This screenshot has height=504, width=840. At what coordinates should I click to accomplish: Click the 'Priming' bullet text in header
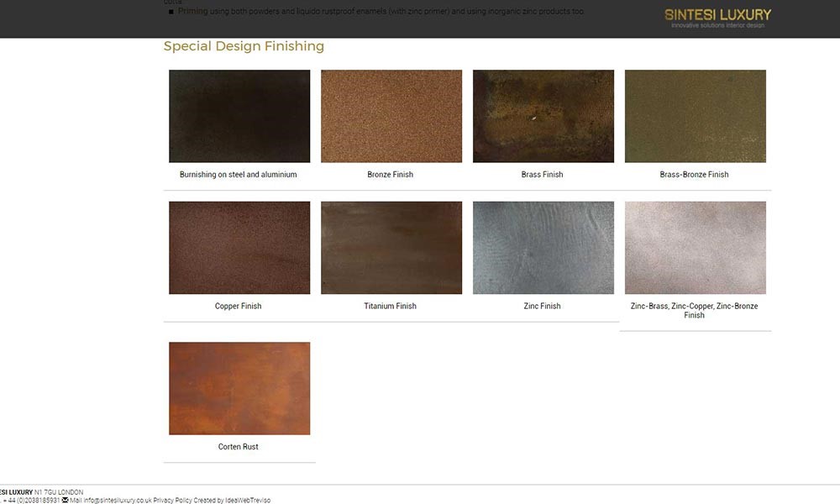(193, 11)
